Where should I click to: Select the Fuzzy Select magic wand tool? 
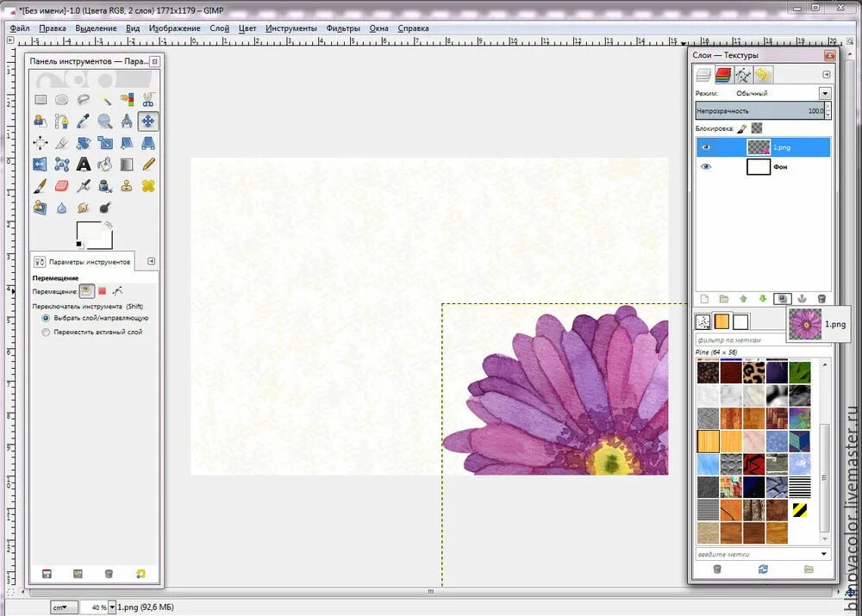pos(105,99)
